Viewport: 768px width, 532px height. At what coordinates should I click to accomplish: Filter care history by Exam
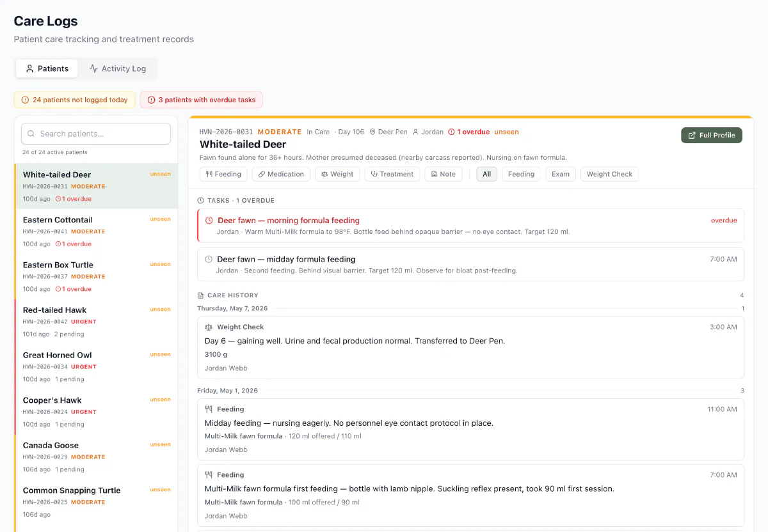[x=561, y=174]
